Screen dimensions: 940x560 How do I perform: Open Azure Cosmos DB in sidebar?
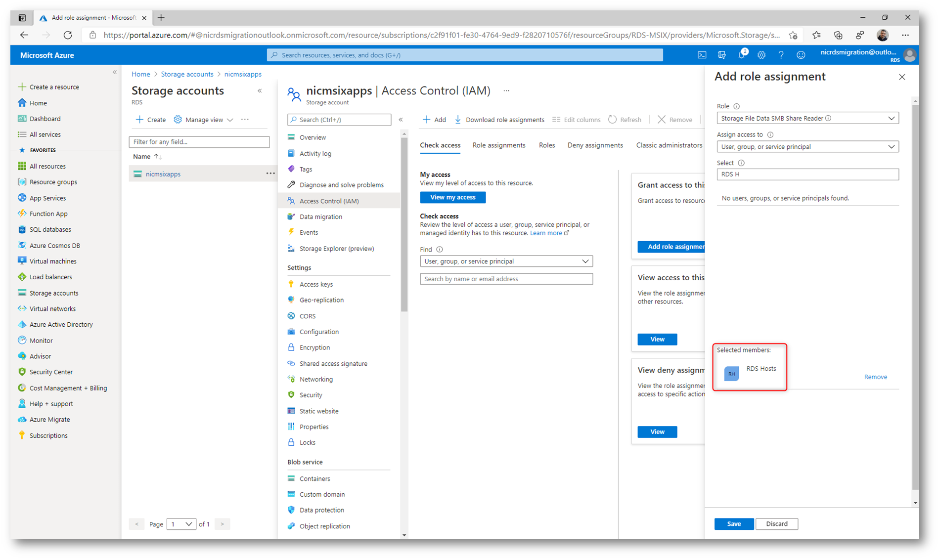49,245
